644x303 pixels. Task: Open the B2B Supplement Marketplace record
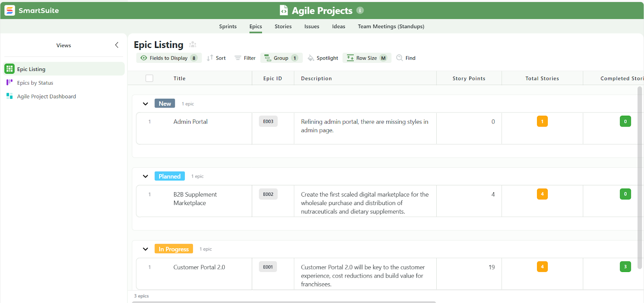pos(195,199)
